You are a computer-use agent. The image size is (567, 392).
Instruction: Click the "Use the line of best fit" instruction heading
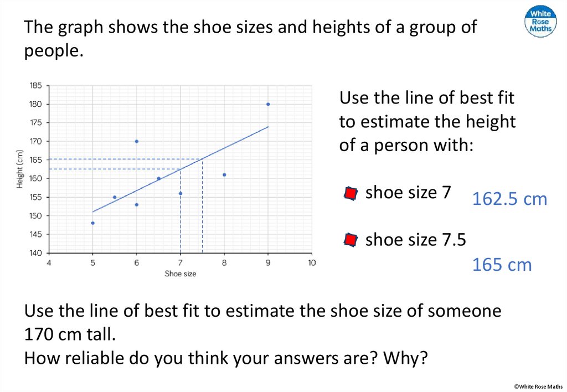pyautogui.click(x=427, y=99)
